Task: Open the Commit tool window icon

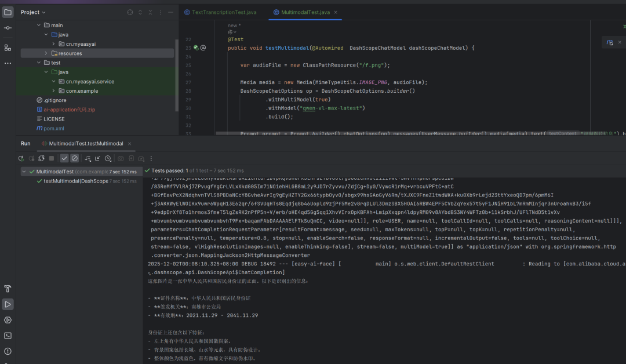Action: [8, 28]
